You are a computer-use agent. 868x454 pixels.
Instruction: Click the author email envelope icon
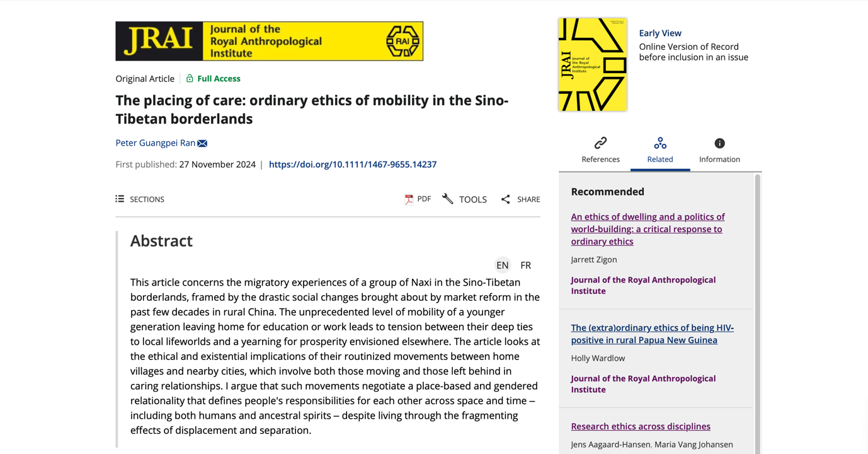202,143
